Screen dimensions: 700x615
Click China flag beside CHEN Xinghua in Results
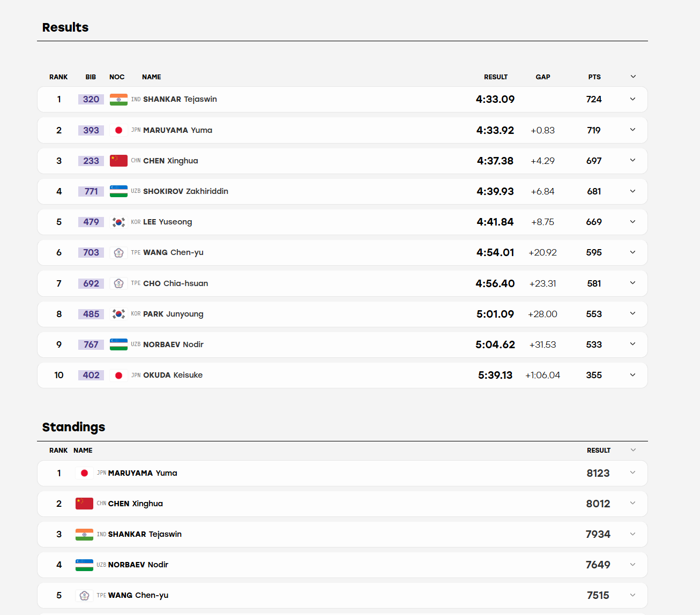[118, 161]
